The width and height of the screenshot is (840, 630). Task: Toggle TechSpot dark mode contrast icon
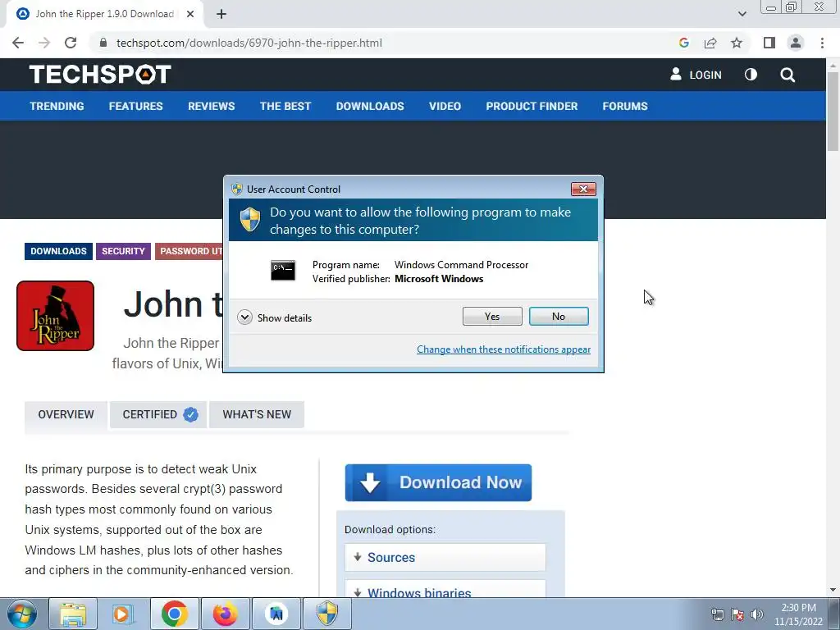(751, 75)
